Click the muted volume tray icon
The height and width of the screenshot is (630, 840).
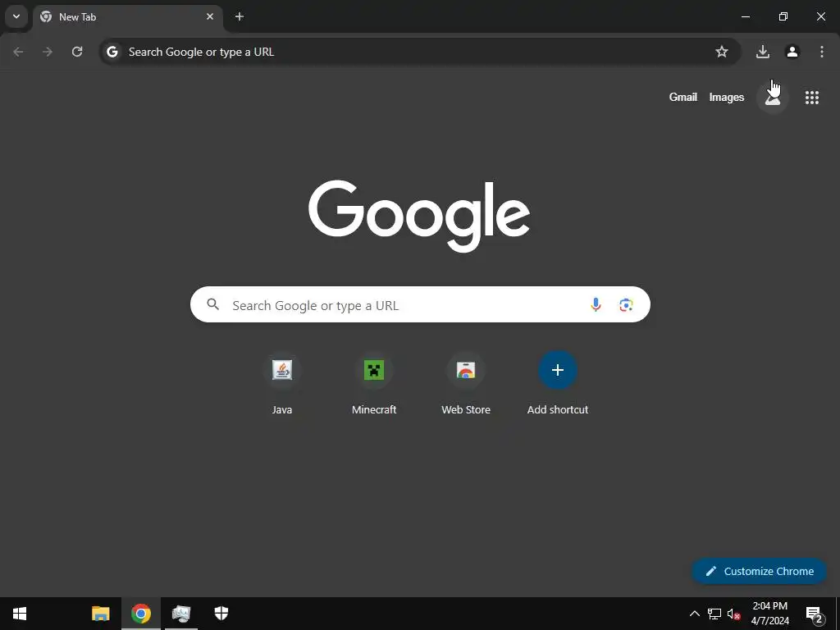coord(733,614)
